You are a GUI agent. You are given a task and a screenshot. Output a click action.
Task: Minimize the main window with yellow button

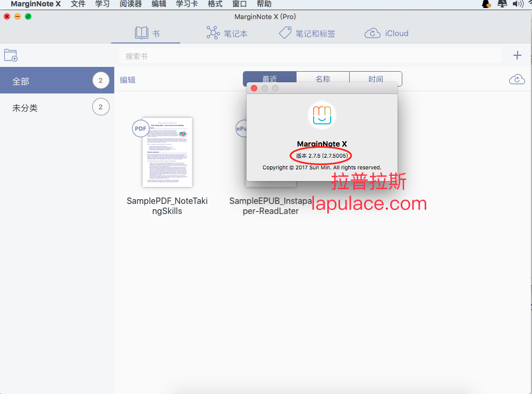tap(18, 16)
